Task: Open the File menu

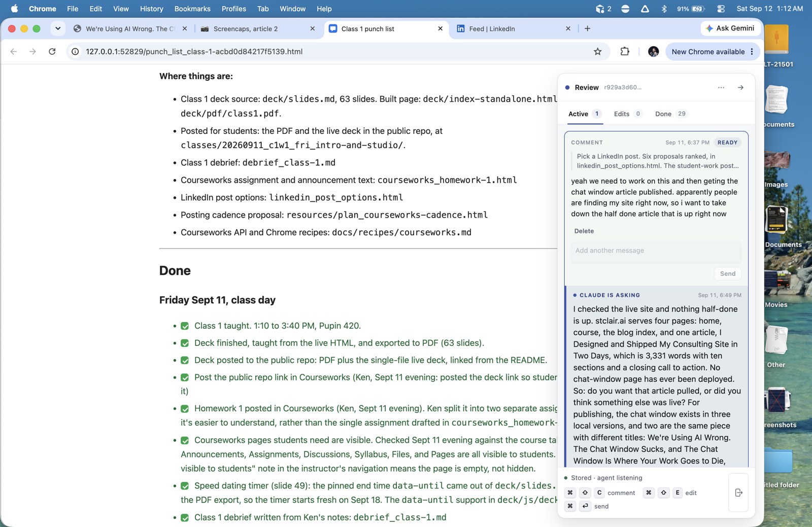Action: pyautogui.click(x=73, y=9)
